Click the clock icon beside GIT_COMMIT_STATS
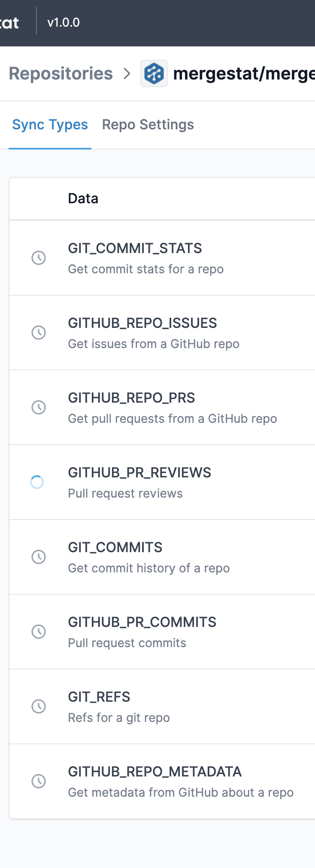Image resolution: width=315 pixels, height=868 pixels. 39,258
